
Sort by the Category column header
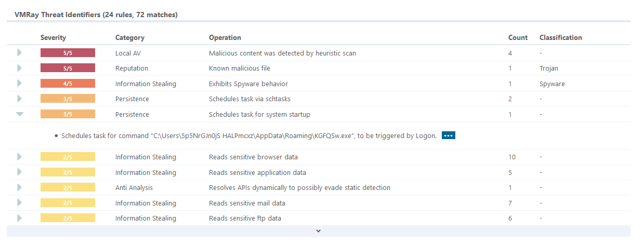tap(130, 37)
